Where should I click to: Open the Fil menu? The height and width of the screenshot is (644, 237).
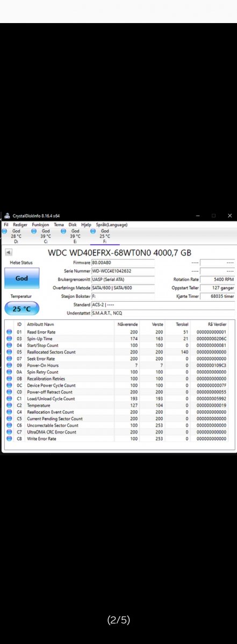pos(6,225)
